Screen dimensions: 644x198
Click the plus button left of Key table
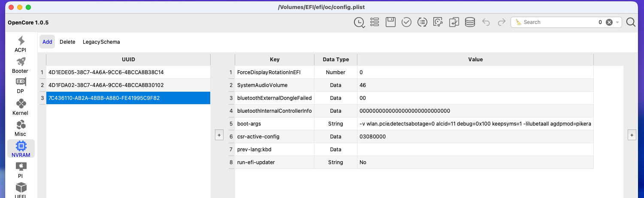click(x=219, y=135)
